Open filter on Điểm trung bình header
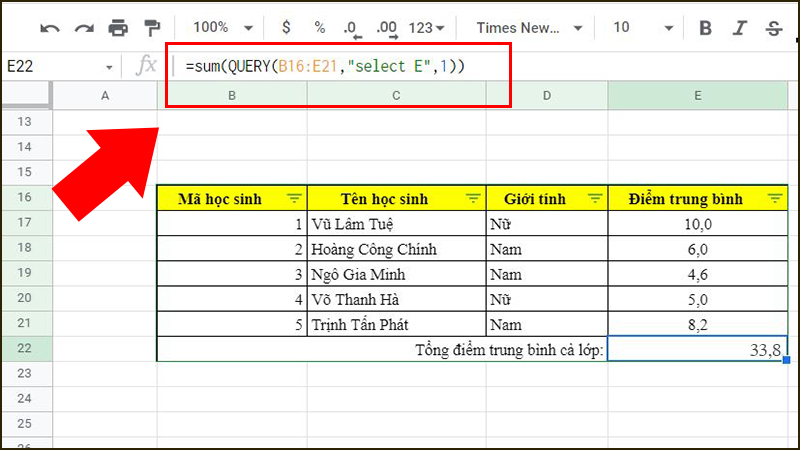This screenshot has height=450, width=800. click(x=775, y=198)
